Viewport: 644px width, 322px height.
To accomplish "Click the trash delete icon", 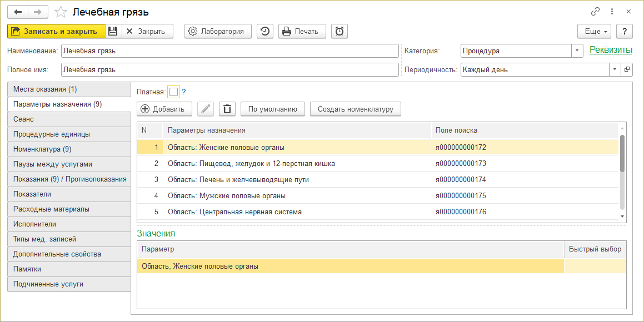I will 227,109.
